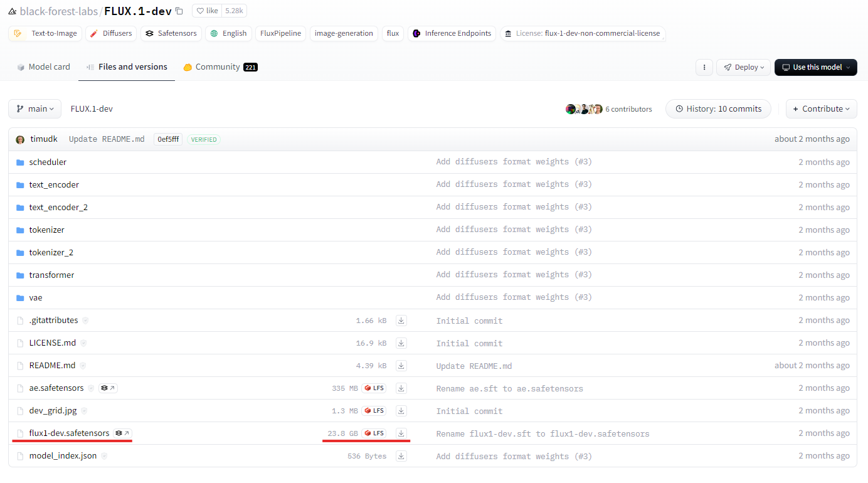Screen dimensions: 868x483
Task: Open the Text-to-Image tag
Action: pyautogui.click(x=45, y=33)
